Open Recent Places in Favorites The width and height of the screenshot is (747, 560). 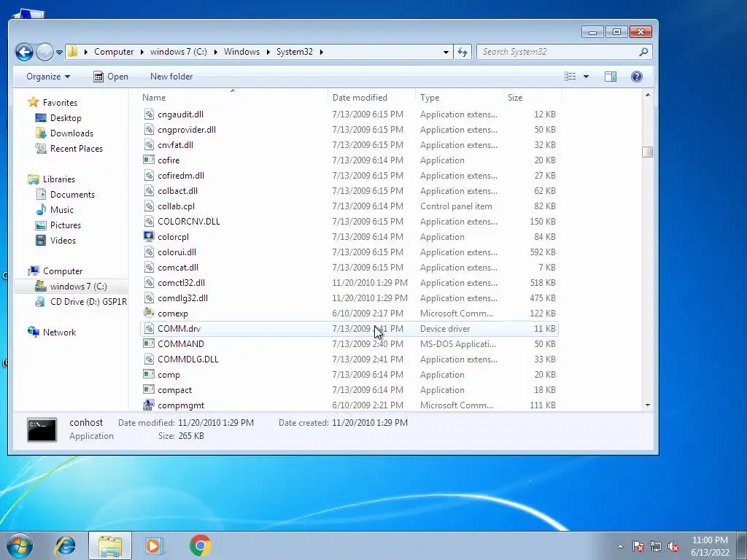click(76, 149)
